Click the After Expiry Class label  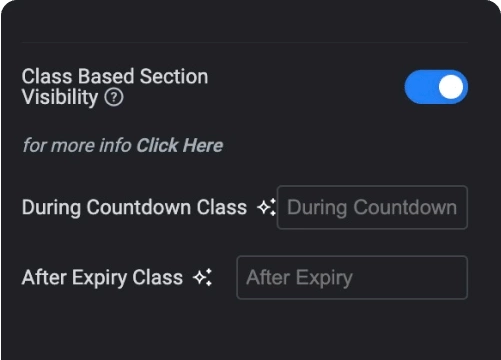click(102, 277)
